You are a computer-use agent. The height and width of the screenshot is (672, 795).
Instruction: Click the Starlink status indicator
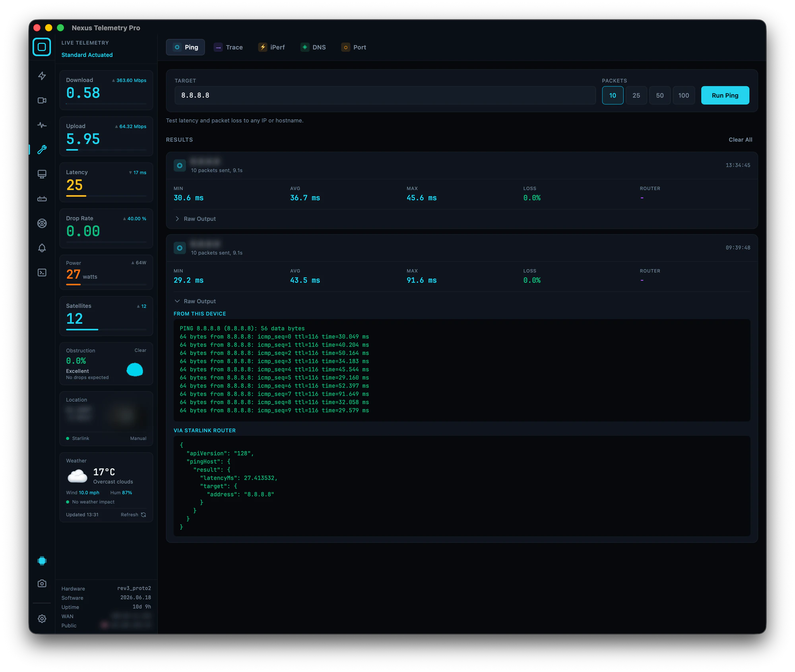78,438
